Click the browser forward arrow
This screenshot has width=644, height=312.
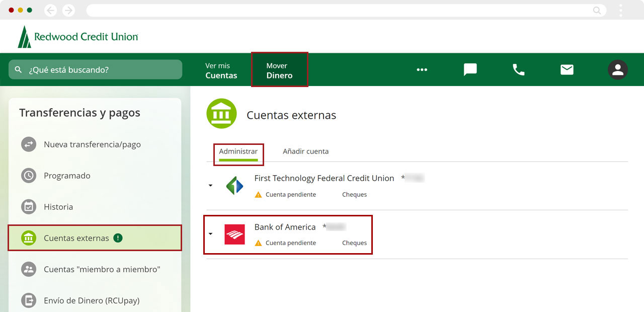(68, 10)
